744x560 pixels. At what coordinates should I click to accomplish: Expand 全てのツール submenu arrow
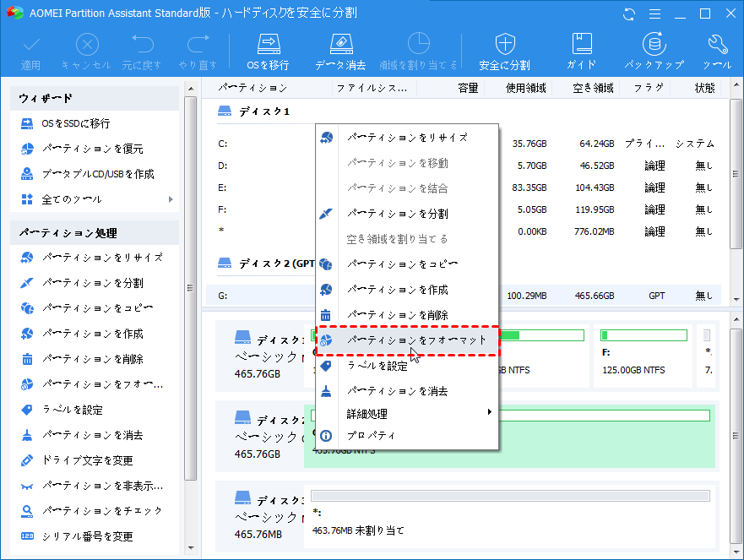pyautogui.click(x=171, y=199)
